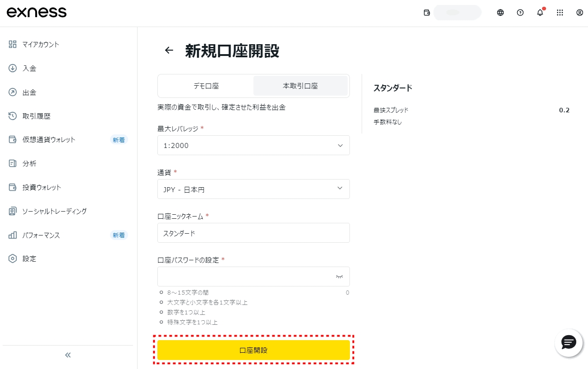588x369 pixels.
Task: Click the yellow 口座開設 button
Action: (x=253, y=350)
